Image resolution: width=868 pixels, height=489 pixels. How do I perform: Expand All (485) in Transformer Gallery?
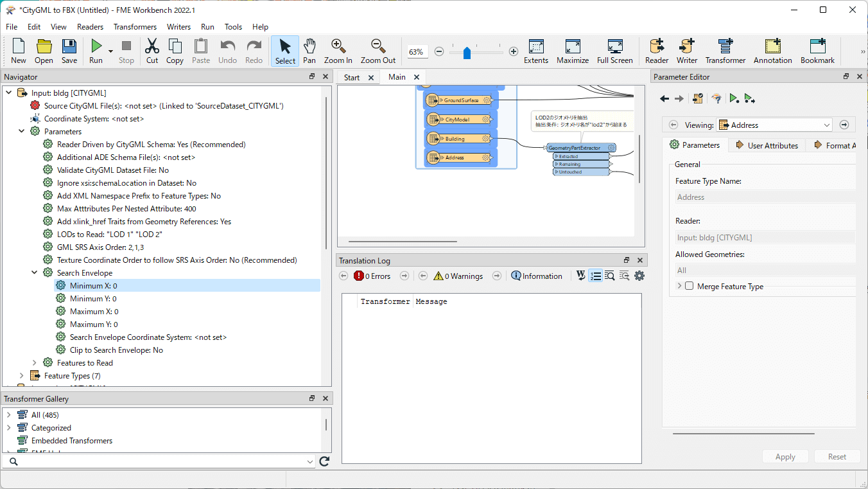click(x=8, y=414)
